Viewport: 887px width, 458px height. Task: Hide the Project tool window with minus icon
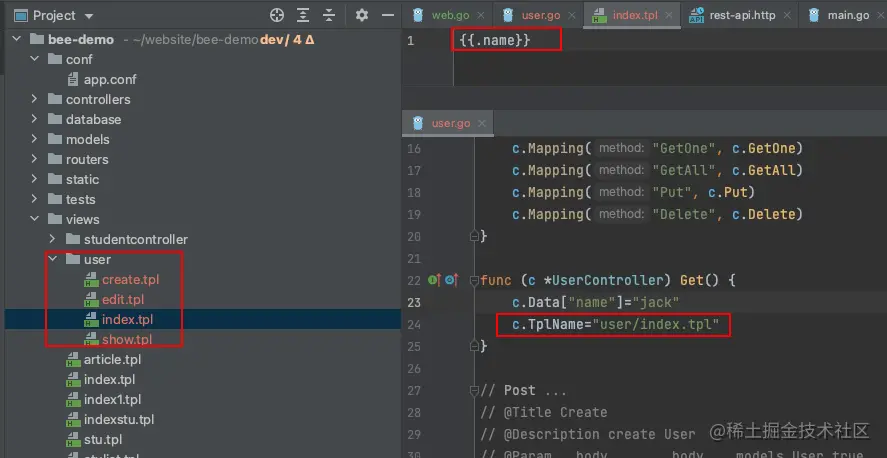tap(388, 15)
